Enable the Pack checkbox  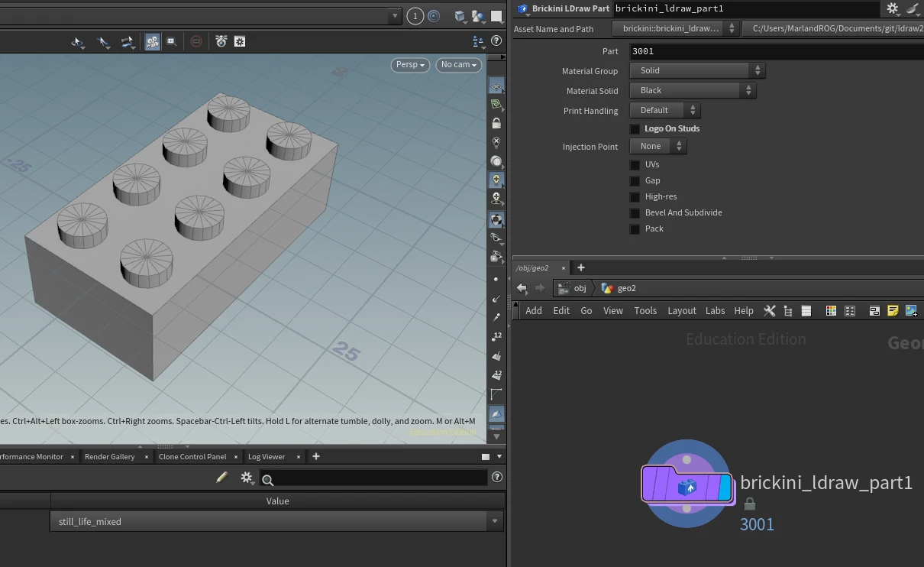point(635,229)
